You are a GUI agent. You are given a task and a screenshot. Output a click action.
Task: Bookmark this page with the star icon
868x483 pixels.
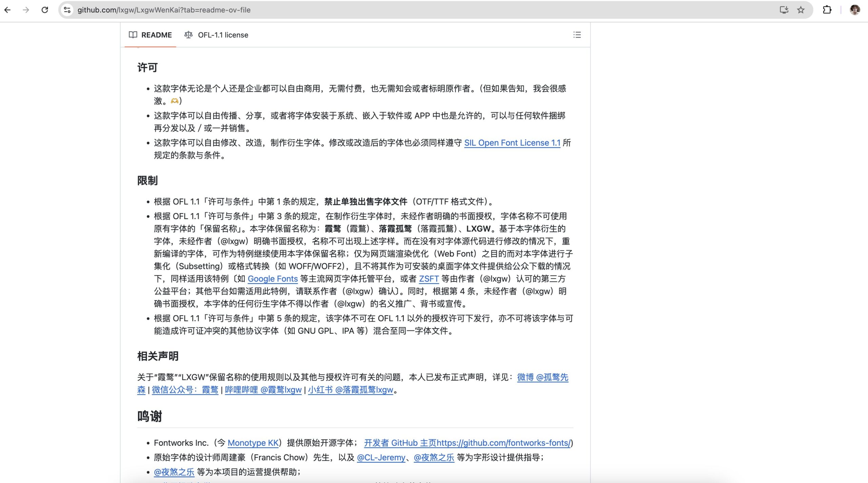pos(801,10)
